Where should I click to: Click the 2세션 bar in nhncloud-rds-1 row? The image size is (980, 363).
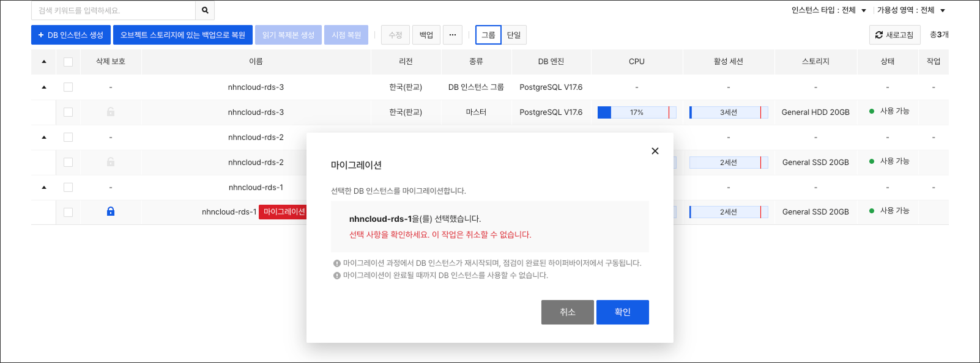[729, 212]
